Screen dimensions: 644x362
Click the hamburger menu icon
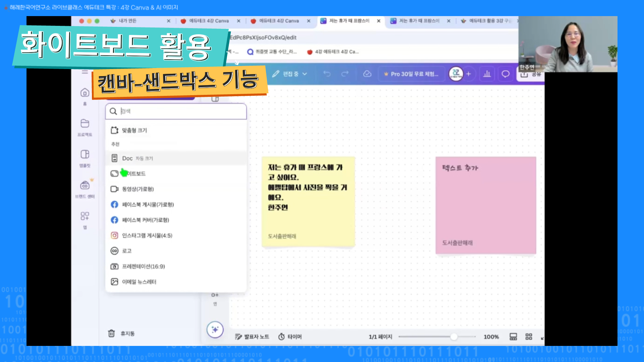pos(85,72)
